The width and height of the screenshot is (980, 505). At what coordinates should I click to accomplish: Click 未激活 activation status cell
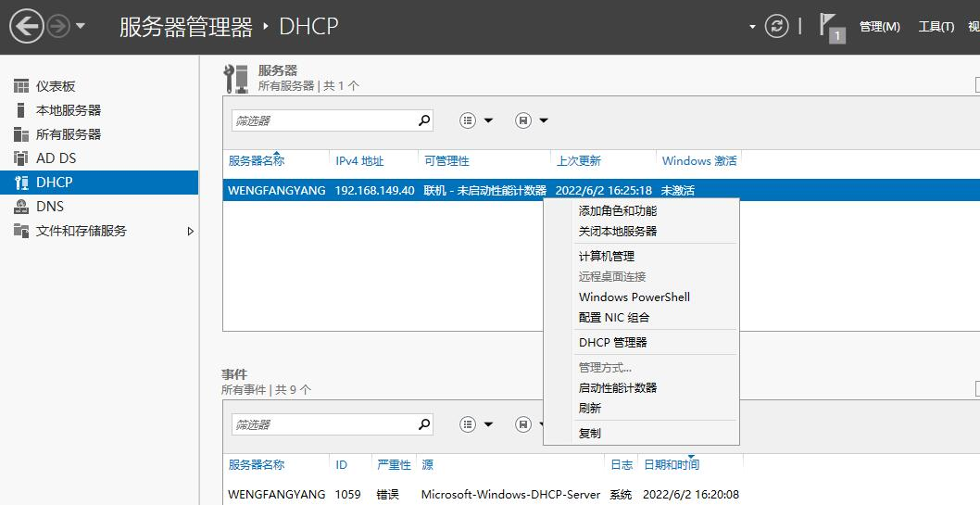tap(678, 190)
